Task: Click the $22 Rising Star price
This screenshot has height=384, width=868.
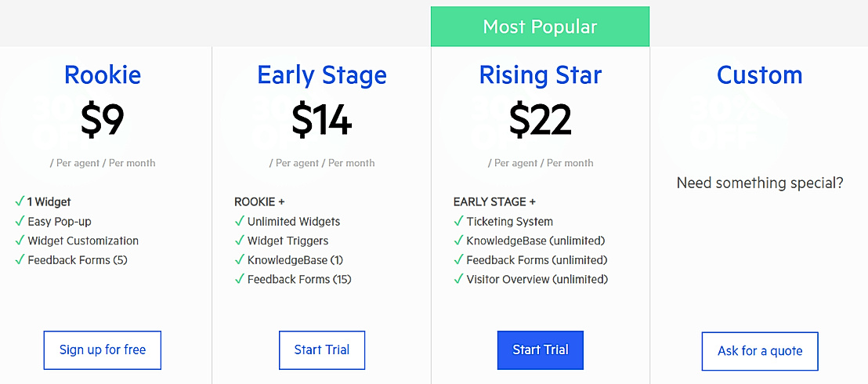Action: 541,120
